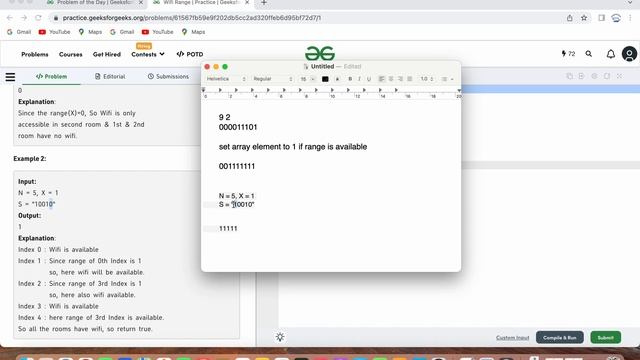Click the Untitled document title in TextEdit
Image resolution: width=640 pixels, height=360 pixels.
pyautogui.click(x=322, y=67)
